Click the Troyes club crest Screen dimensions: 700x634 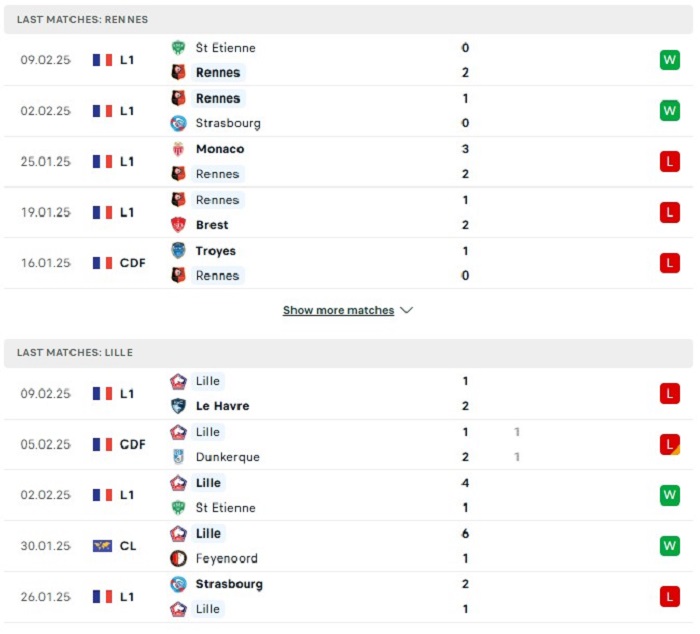pyautogui.click(x=178, y=250)
